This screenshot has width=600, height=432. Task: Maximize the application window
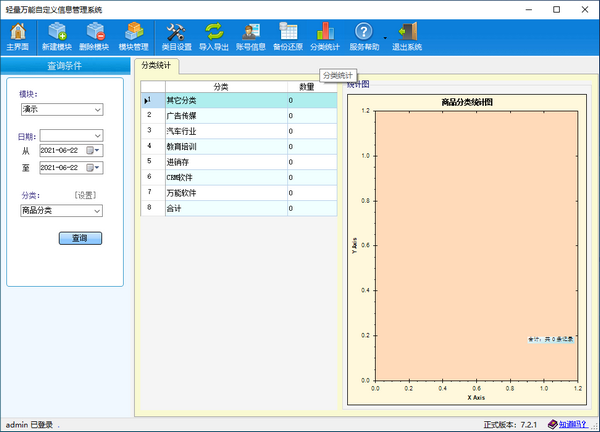click(556, 10)
